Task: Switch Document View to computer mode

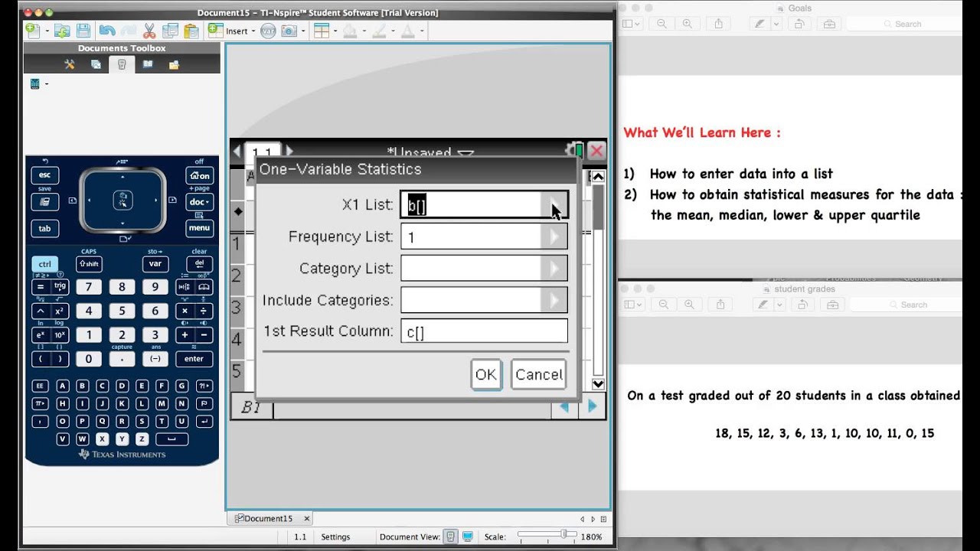Action: click(468, 536)
